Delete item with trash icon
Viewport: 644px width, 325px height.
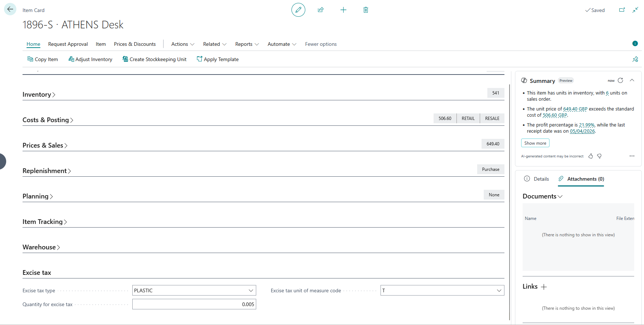tap(366, 10)
